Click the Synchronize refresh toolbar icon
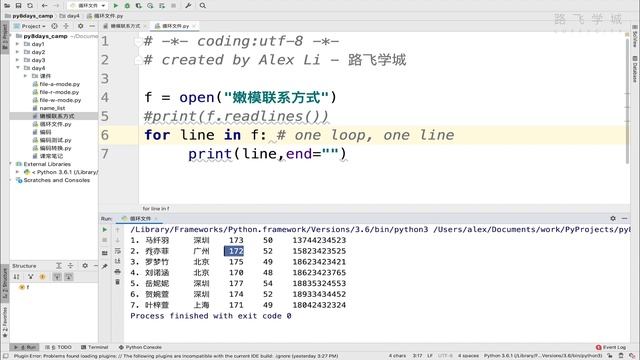 coord(30,6)
